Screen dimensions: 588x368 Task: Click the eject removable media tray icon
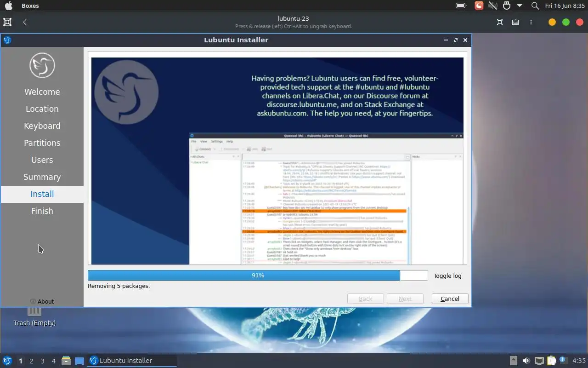click(x=514, y=361)
